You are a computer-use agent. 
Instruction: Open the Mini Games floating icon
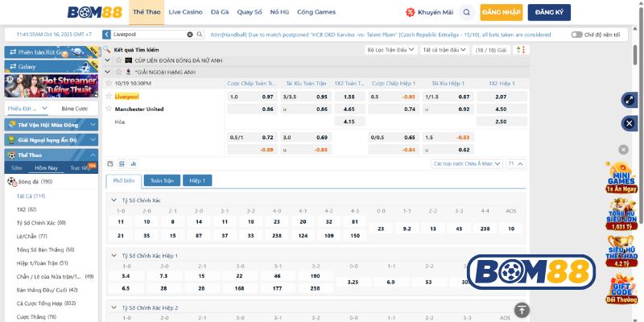click(x=621, y=176)
